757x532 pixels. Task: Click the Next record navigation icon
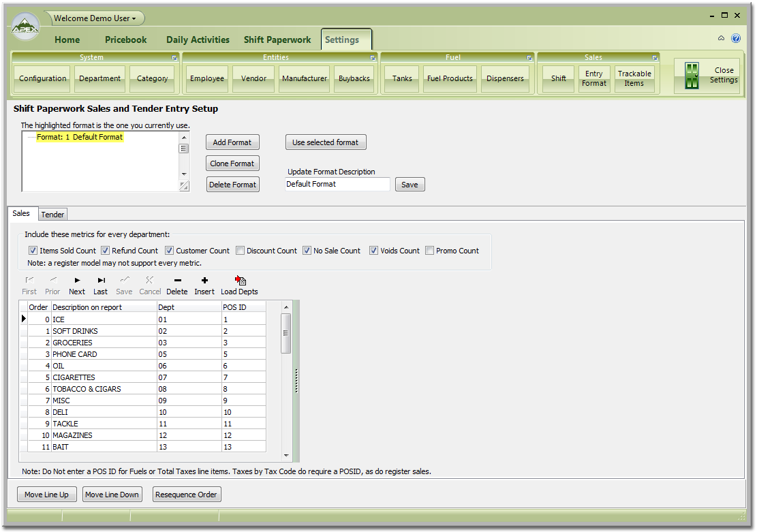(76, 280)
